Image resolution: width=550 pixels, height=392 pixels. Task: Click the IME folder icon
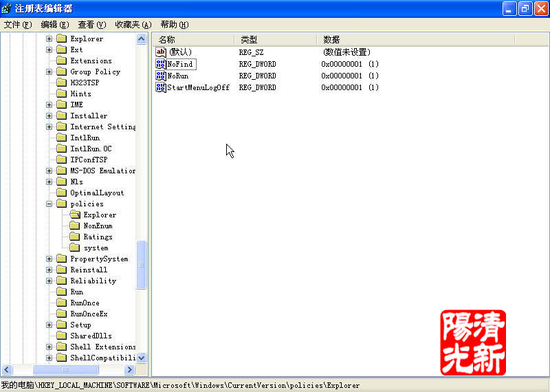coord(61,105)
